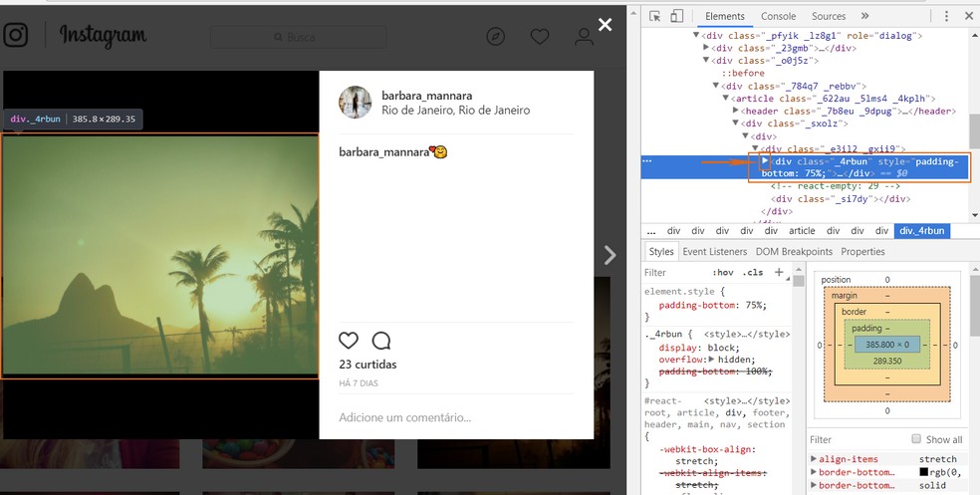Click the styles Filter input

pyautogui.click(x=675, y=273)
